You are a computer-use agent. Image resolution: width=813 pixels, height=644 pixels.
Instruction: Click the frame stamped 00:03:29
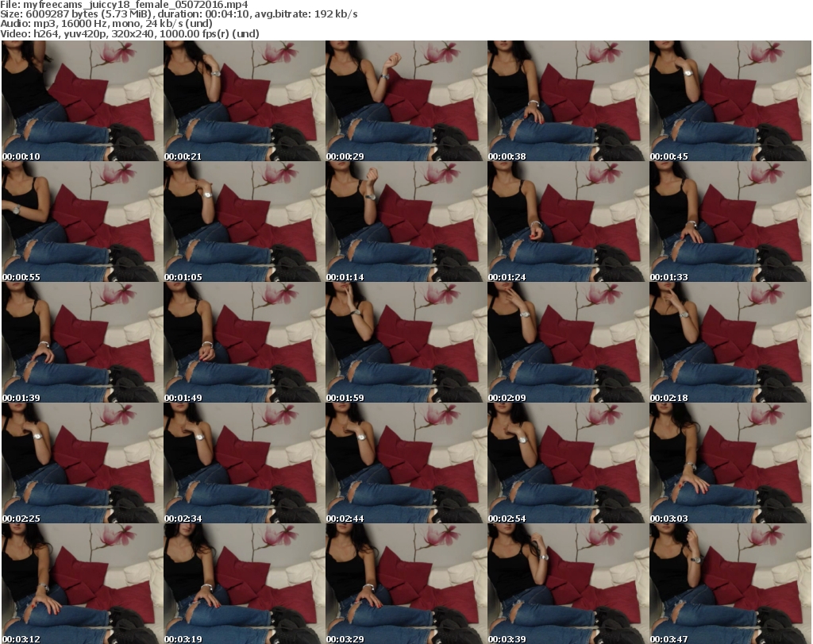coord(406,584)
